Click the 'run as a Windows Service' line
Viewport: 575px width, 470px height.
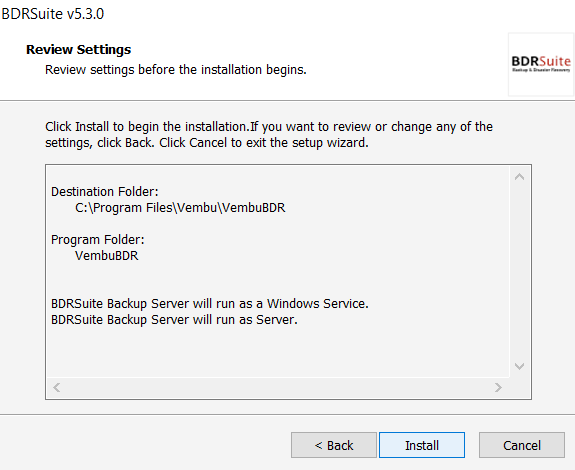[209, 304]
